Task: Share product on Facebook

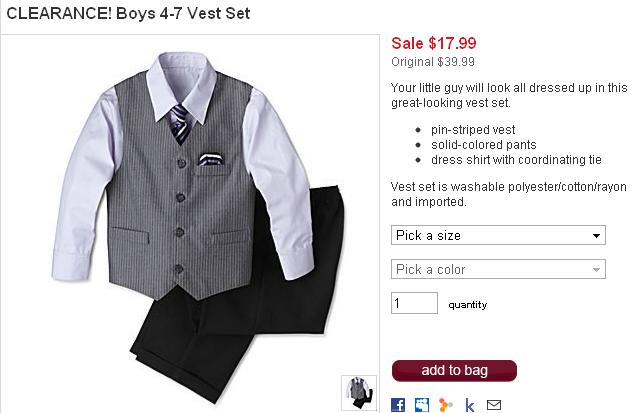Action: click(x=398, y=404)
